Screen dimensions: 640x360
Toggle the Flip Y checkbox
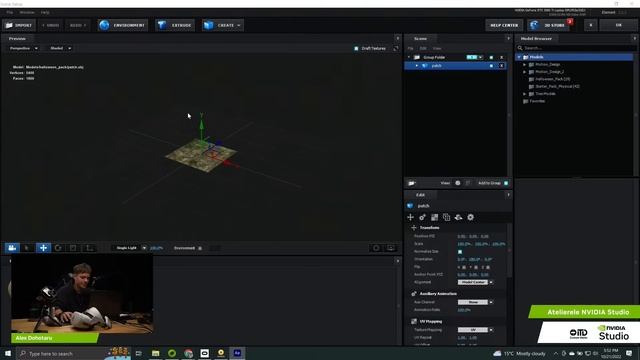[x=476, y=267]
